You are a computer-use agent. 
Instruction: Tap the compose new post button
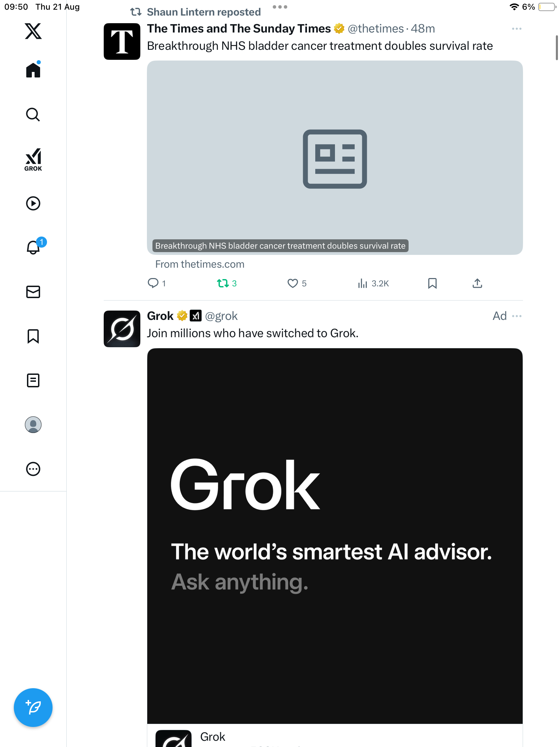[x=33, y=708]
